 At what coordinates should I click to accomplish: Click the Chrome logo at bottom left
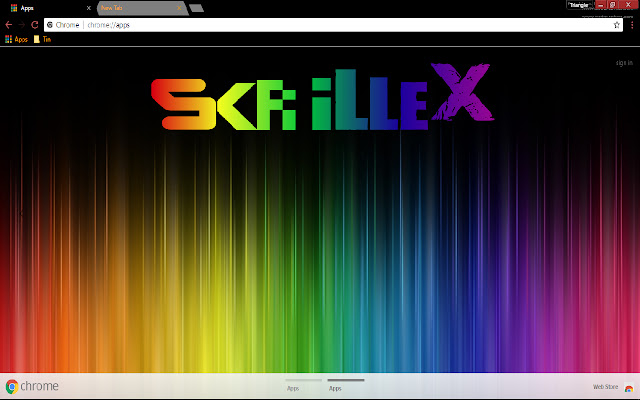[32, 386]
